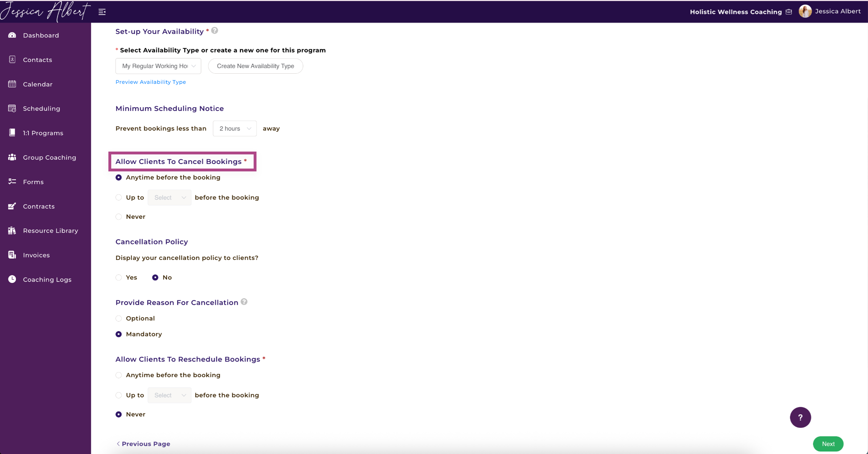Select Never under cancel bookings
The width and height of the screenshot is (868, 454).
119,217
